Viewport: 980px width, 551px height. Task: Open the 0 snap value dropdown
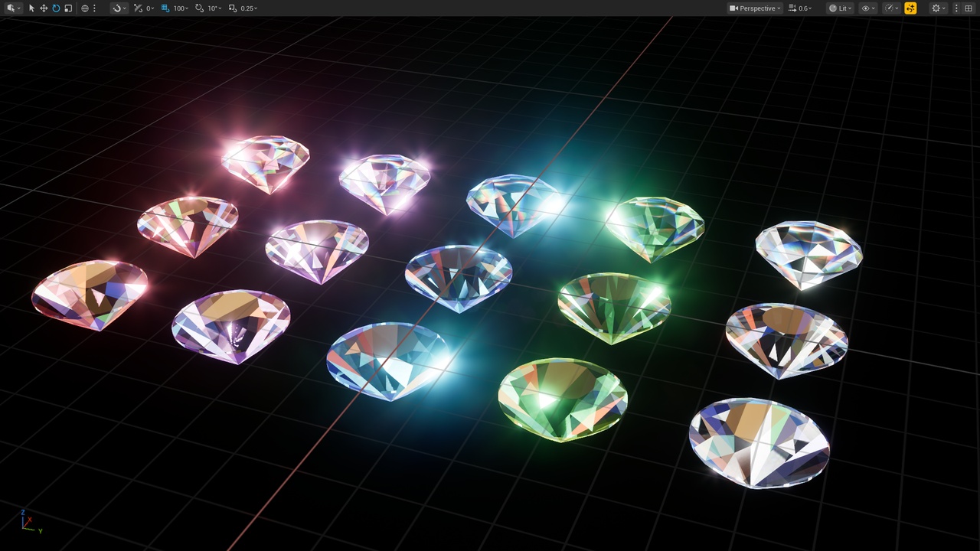click(150, 8)
